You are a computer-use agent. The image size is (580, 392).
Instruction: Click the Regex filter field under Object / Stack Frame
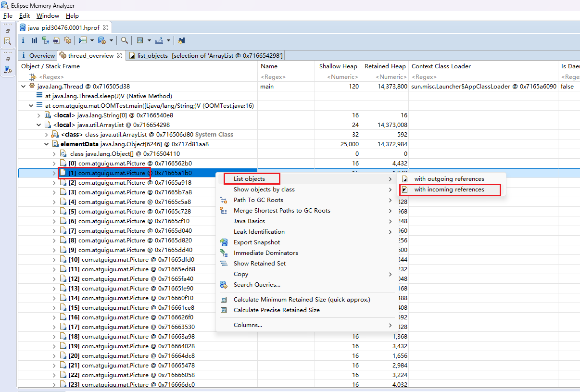click(x=138, y=77)
